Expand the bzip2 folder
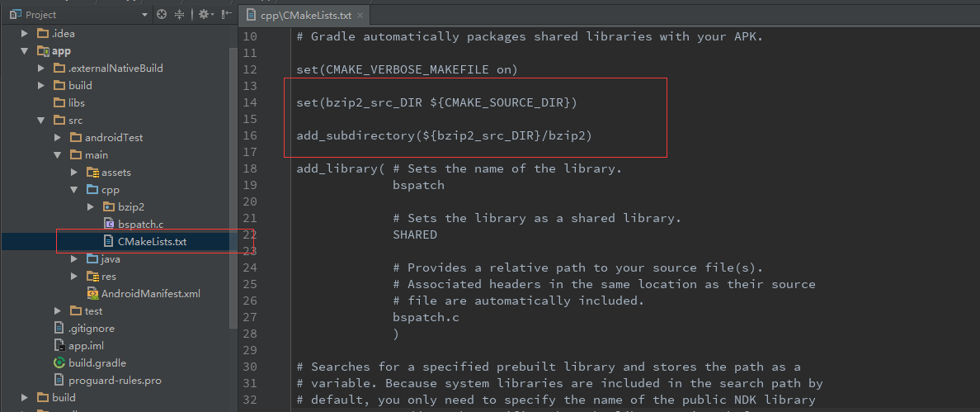The image size is (980, 412). (x=91, y=206)
